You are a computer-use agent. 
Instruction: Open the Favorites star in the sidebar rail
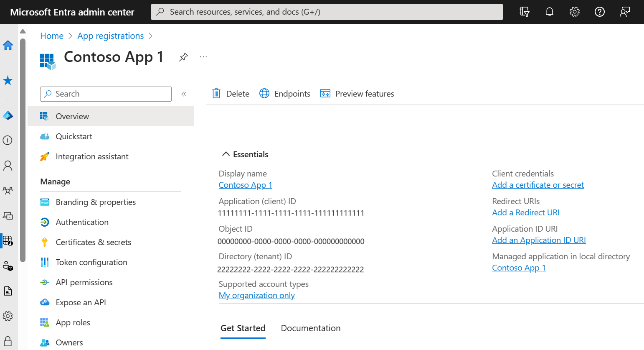[x=8, y=80]
